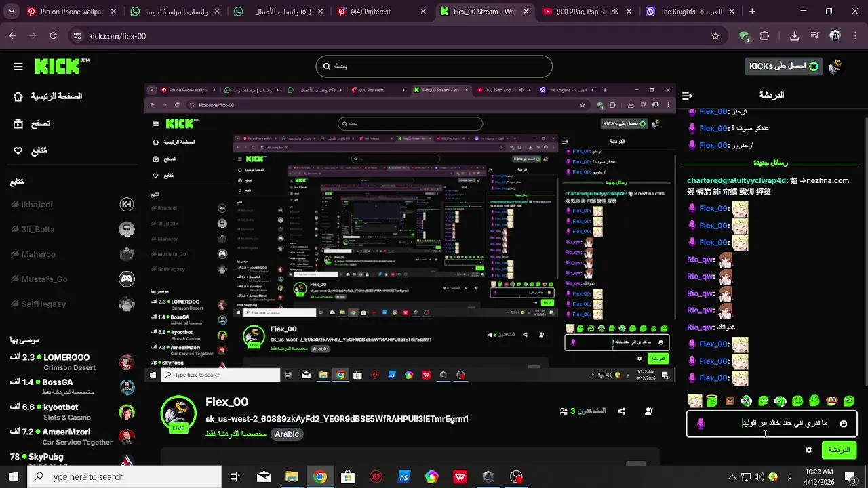Viewport: 868px width, 488px height.
Task: Insert the halo green emote
Action: (x=712, y=401)
